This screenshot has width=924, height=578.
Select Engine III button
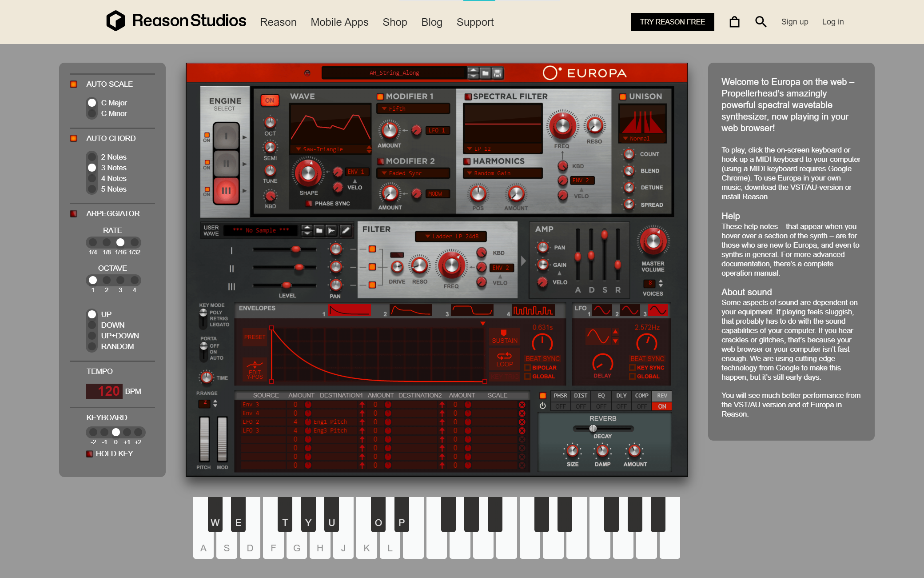[x=226, y=190]
